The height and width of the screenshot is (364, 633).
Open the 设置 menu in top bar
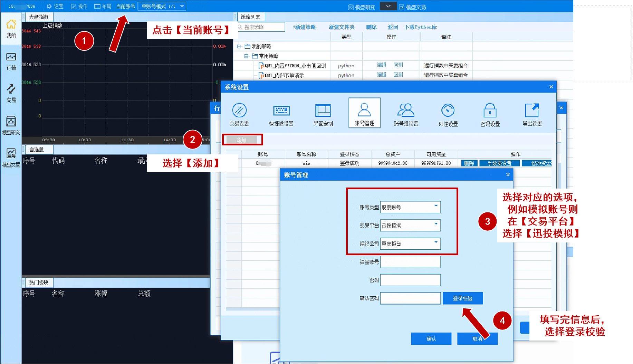click(55, 6)
